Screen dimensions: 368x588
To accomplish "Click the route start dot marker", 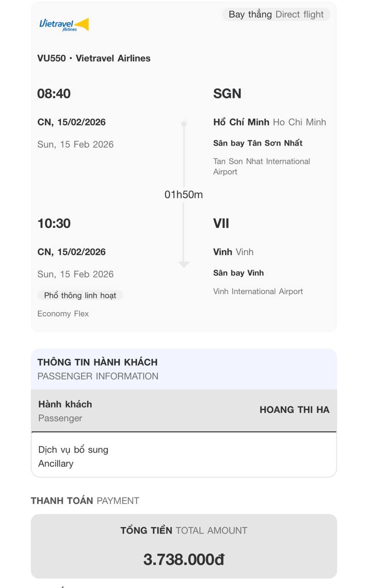I will 184,124.
